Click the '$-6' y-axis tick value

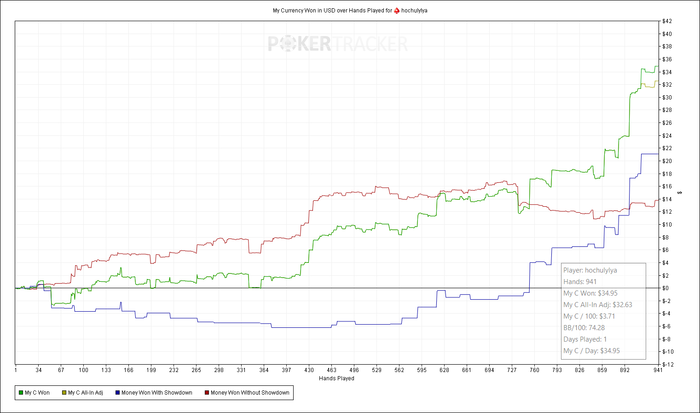(x=667, y=326)
